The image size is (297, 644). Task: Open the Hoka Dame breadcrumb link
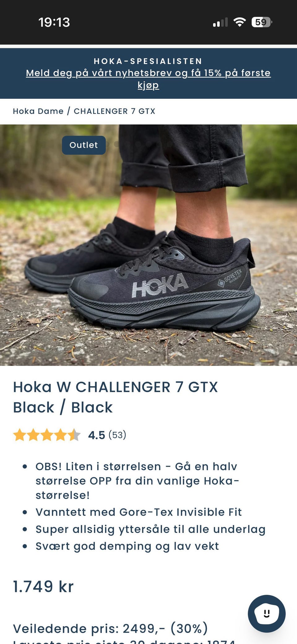pos(38,111)
